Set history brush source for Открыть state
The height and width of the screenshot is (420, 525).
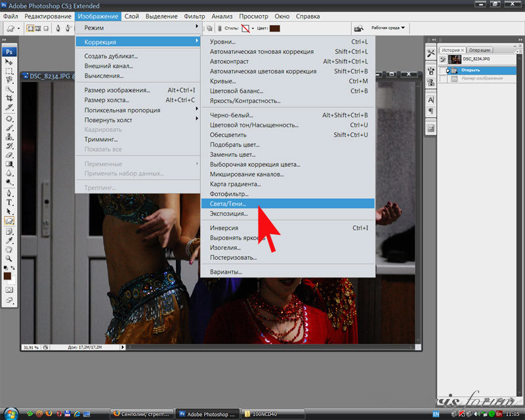tap(444, 70)
